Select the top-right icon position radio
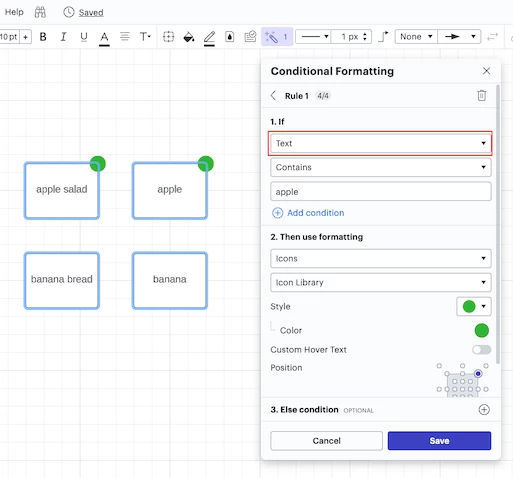513x478 pixels. click(478, 374)
